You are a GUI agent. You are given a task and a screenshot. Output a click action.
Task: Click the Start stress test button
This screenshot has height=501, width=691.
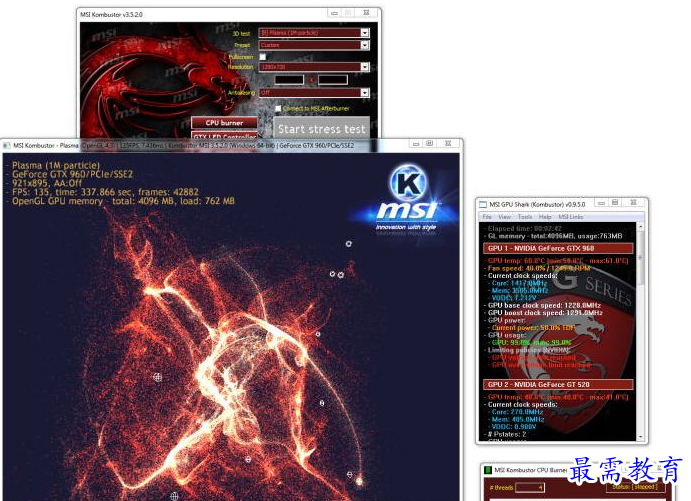pyautogui.click(x=322, y=129)
